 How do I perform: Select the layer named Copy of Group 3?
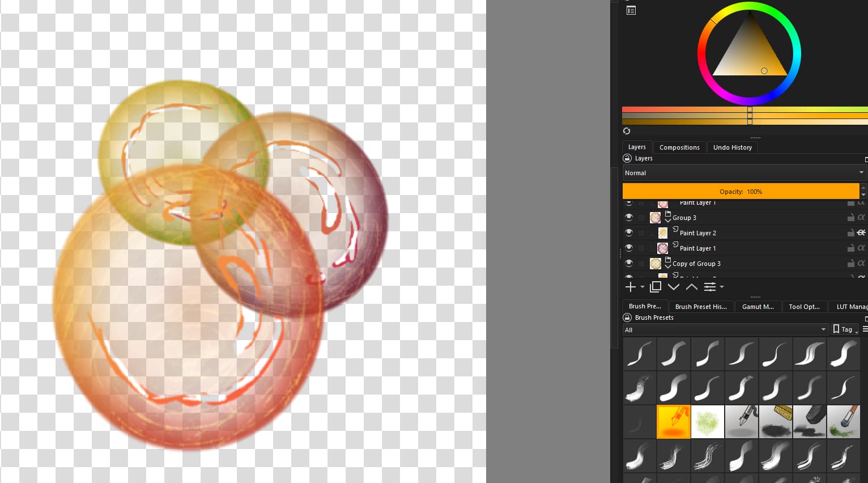pyautogui.click(x=696, y=264)
